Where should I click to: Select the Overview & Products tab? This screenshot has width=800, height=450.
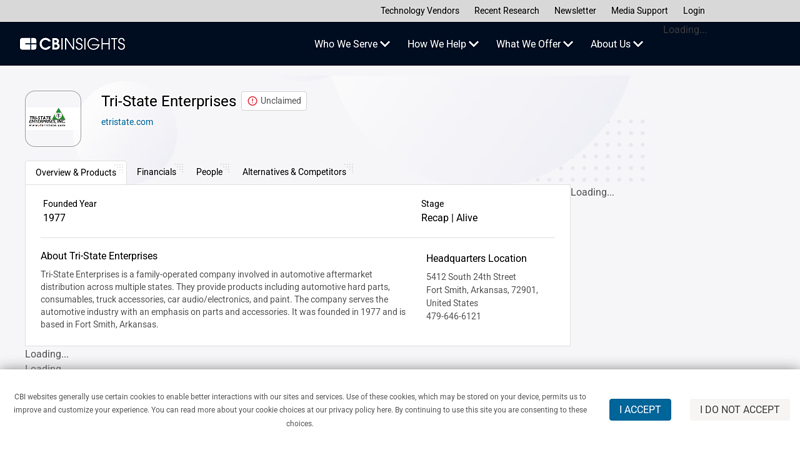point(76,173)
